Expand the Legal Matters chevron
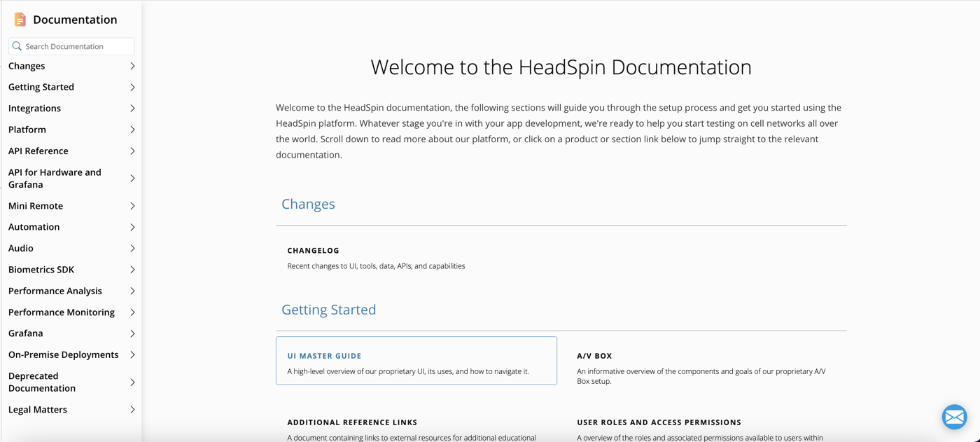 [132, 410]
